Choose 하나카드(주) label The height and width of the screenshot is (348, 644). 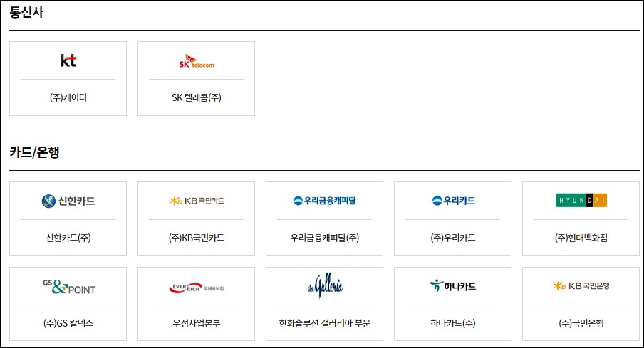[x=453, y=323]
